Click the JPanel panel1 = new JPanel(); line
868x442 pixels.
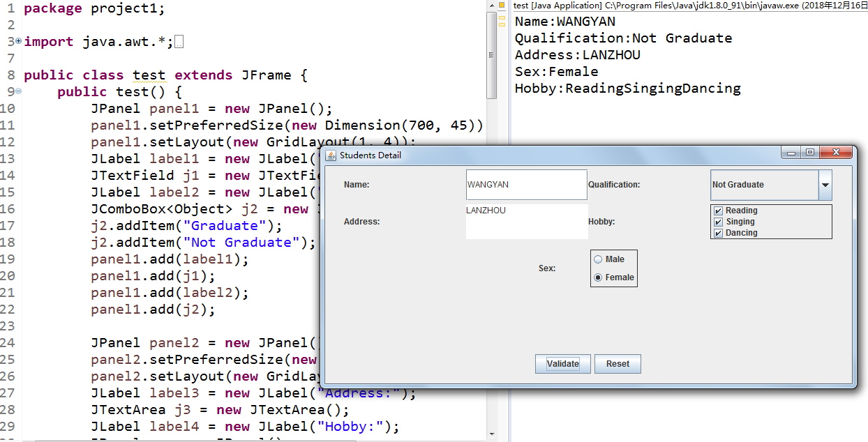(x=211, y=109)
